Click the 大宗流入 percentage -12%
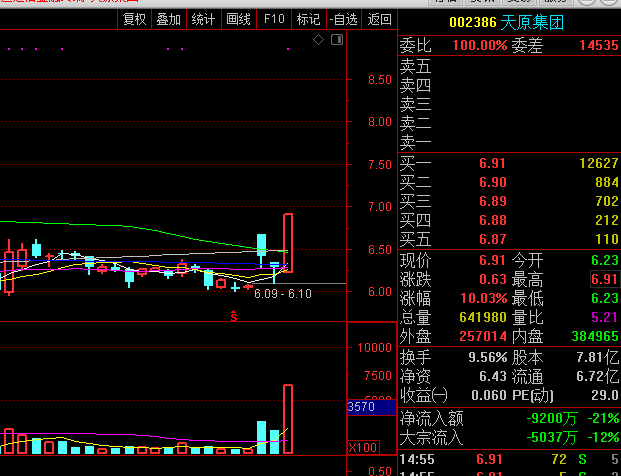The height and width of the screenshot is (476, 621). tap(603, 438)
